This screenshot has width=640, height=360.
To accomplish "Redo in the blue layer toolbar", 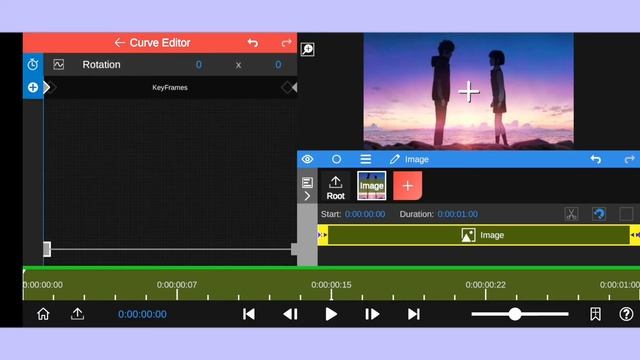I will point(630,159).
